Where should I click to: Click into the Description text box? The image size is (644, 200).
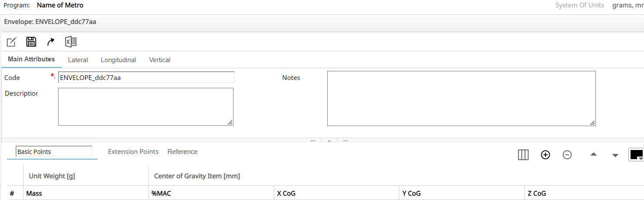pyautogui.click(x=145, y=107)
